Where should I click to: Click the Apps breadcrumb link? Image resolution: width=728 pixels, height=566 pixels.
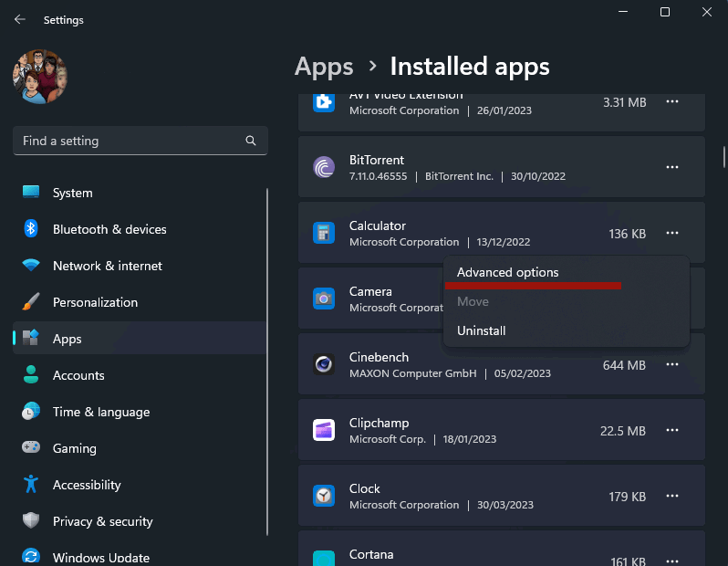tap(324, 67)
